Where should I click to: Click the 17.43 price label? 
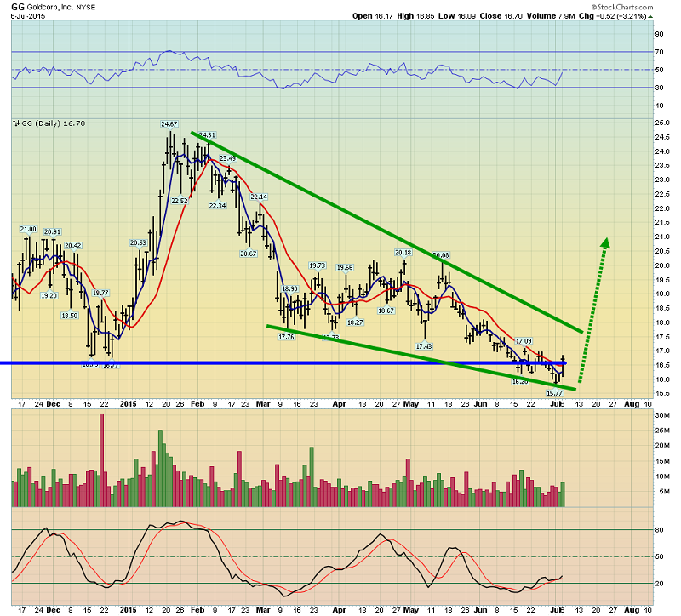click(424, 346)
